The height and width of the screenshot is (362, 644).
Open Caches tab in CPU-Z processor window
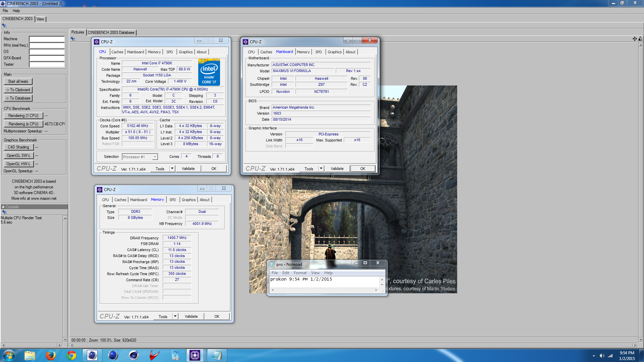pyautogui.click(x=117, y=52)
